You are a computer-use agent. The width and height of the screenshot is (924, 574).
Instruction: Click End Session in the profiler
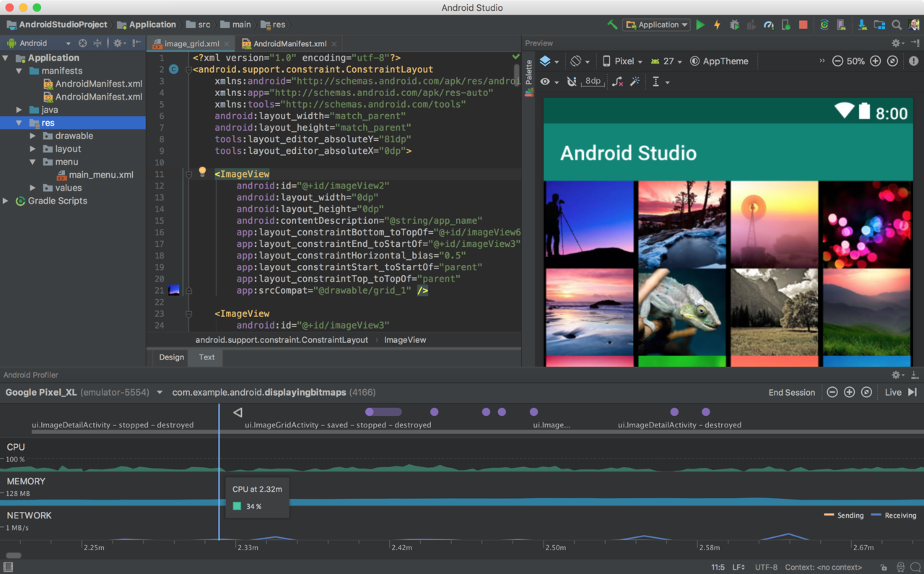pyautogui.click(x=791, y=392)
